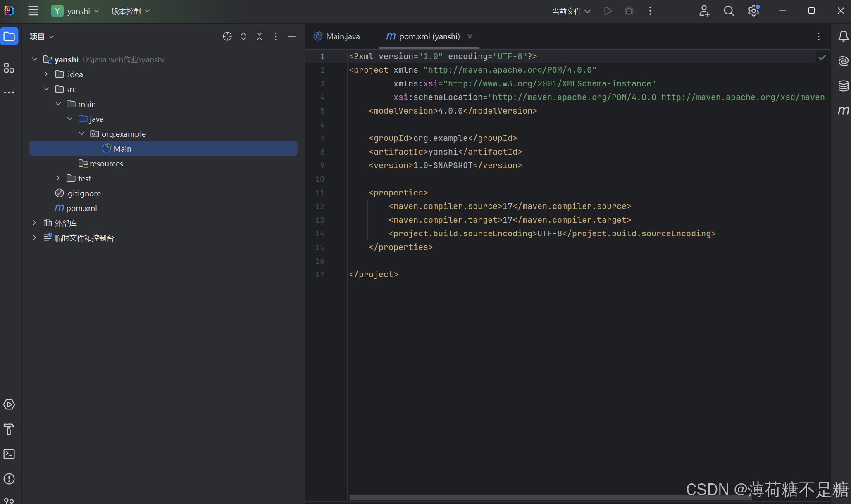Open the 当前文件 run configuration selector
The width and height of the screenshot is (851, 504).
click(571, 11)
